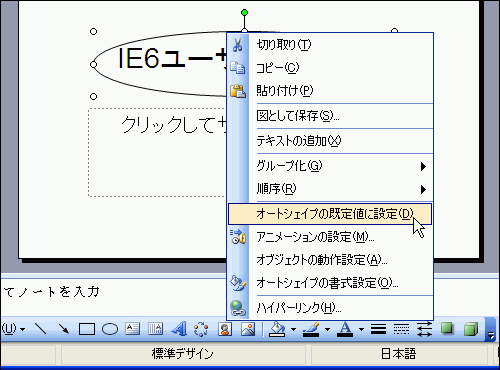500x370 pixels.
Task: Open オートシェイプの書式設定(O)... entry
Action: coord(330,283)
